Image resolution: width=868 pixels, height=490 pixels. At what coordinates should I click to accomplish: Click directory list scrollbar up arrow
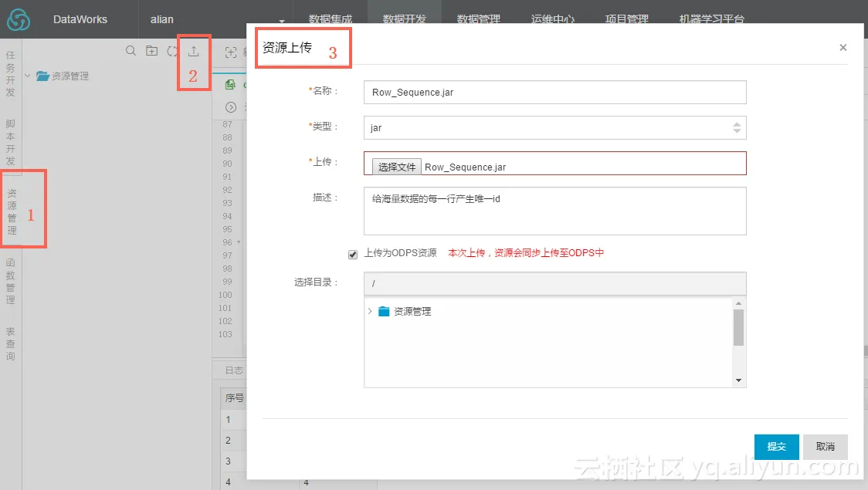(738, 303)
